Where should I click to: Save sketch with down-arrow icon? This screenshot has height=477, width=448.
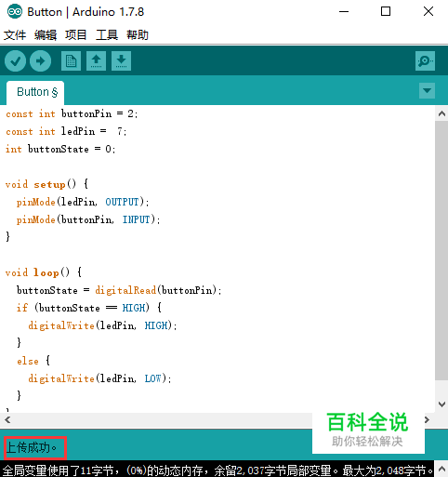(121, 61)
